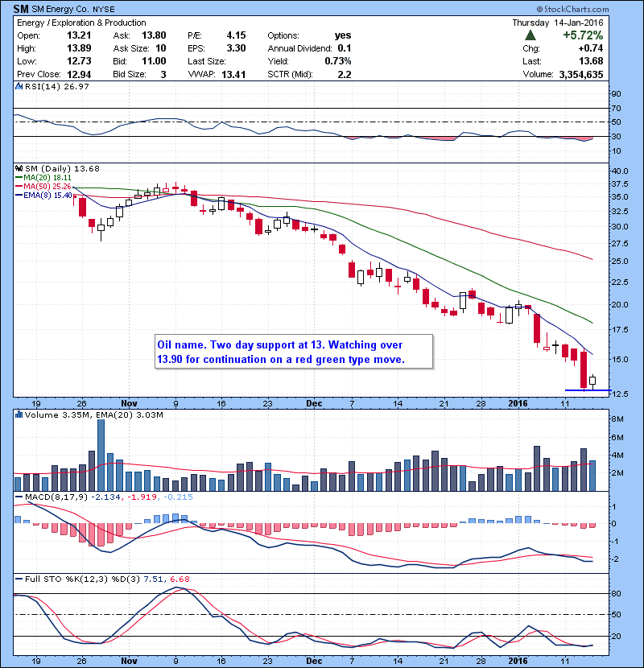This screenshot has height=668, width=644.
Task: Click the blue annotation text about support at 13
Action: [x=280, y=352]
